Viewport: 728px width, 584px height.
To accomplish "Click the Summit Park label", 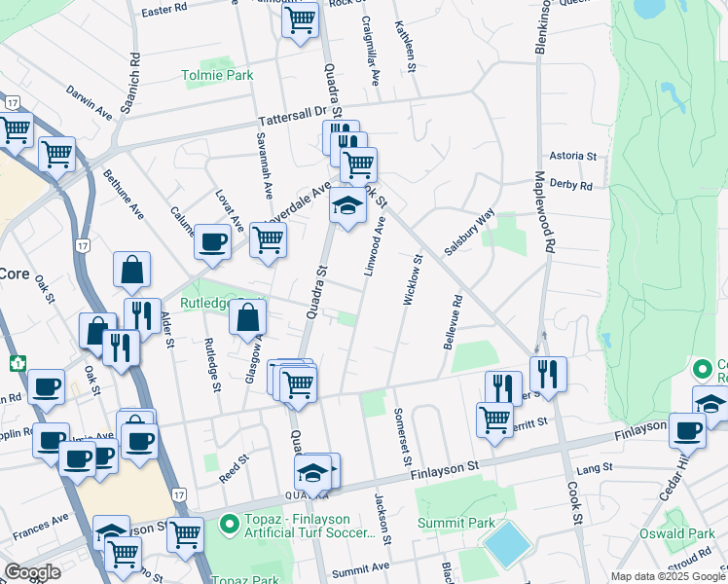I will click(456, 524).
